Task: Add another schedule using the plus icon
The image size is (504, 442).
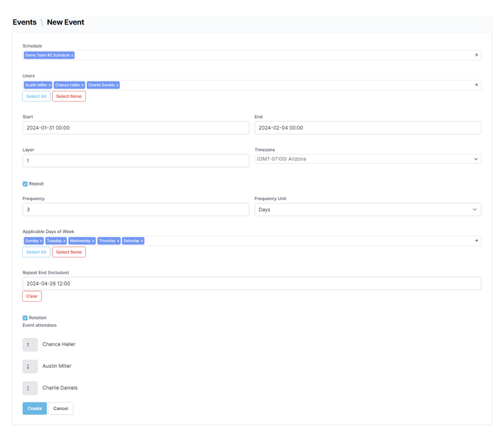Action: pyautogui.click(x=476, y=55)
